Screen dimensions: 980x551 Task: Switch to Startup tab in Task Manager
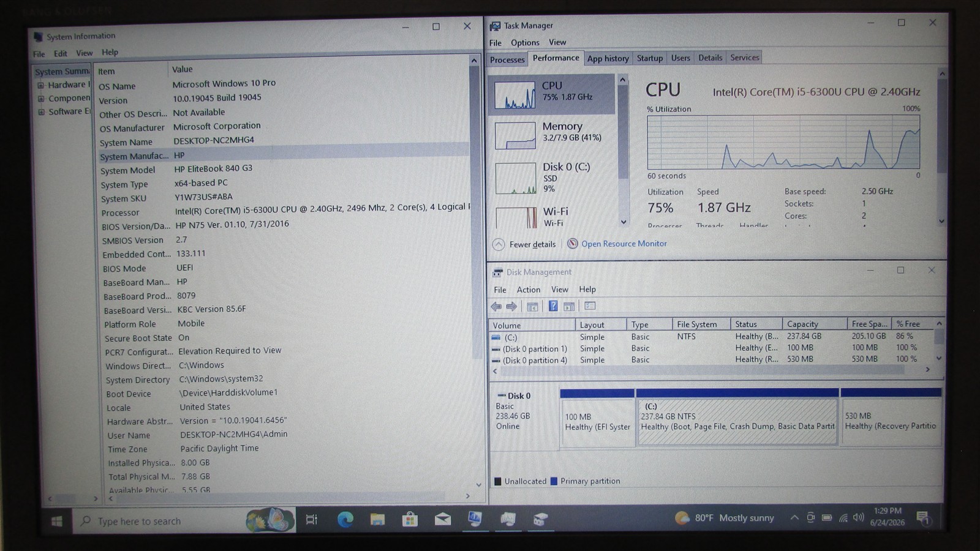(650, 58)
